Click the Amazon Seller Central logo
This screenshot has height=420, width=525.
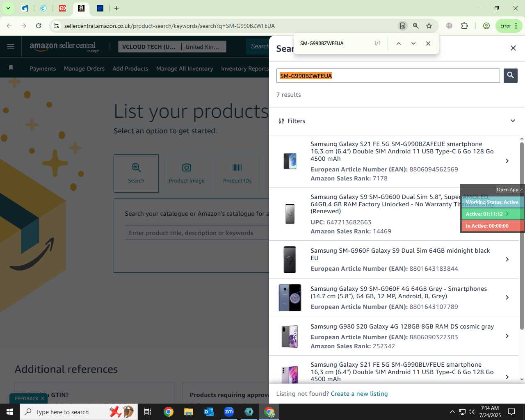tap(64, 47)
